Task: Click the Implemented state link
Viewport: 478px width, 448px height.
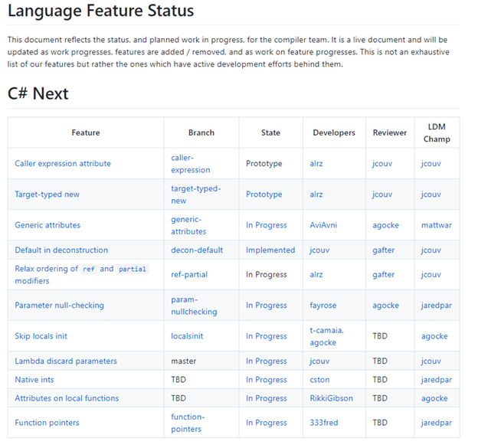Action: [270, 250]
